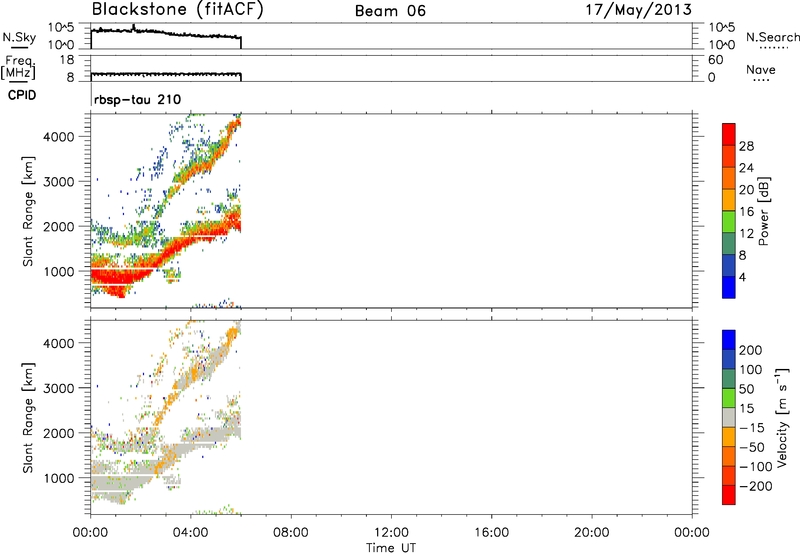Viewport: 800px width, 554px height.
Task: Click the '08:00' time axis label
Action: 291,533
